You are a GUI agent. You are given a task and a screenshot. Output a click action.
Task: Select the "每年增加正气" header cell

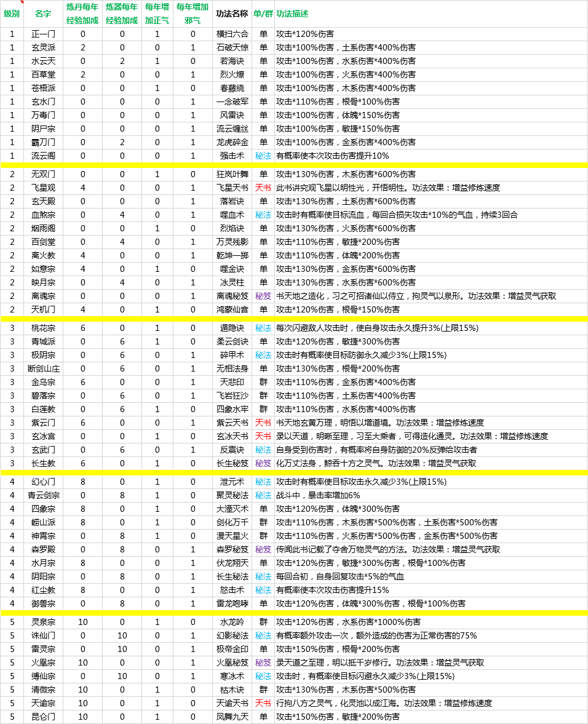(157, 14)
